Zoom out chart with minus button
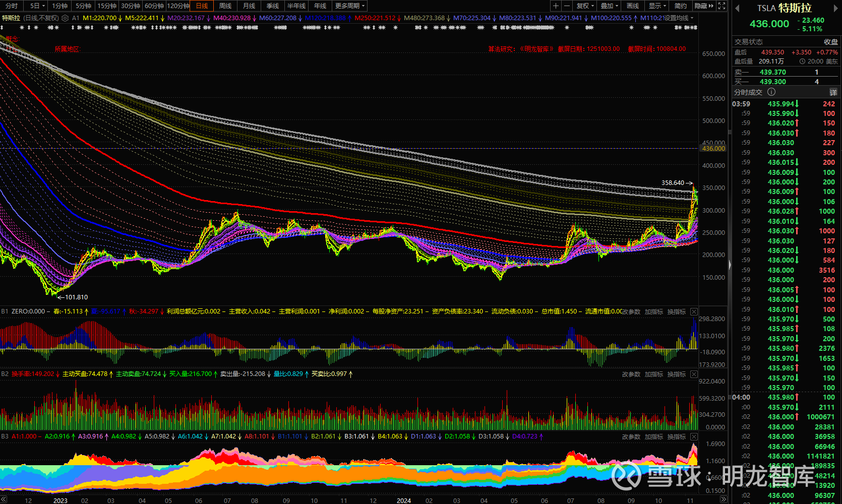 567,6
